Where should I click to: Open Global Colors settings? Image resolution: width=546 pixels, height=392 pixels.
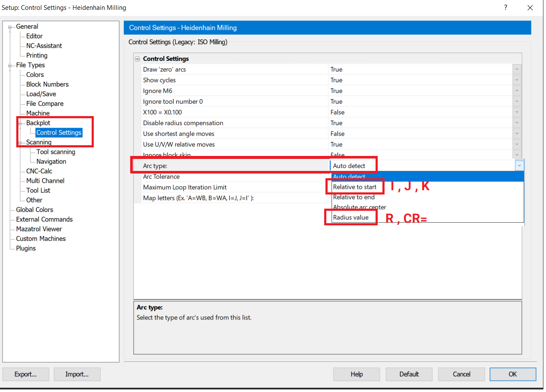pyautogui.click(x=35, y=210)
